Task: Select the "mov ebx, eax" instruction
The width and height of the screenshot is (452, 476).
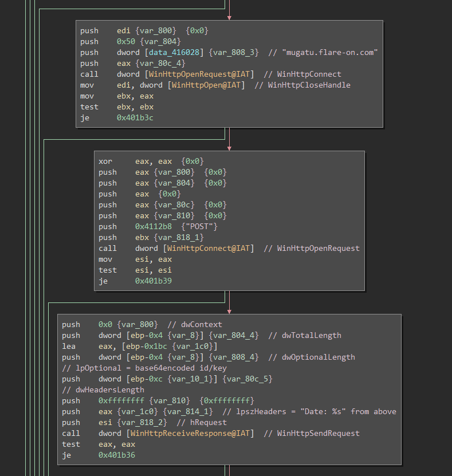Action: (x=117, y=96)
